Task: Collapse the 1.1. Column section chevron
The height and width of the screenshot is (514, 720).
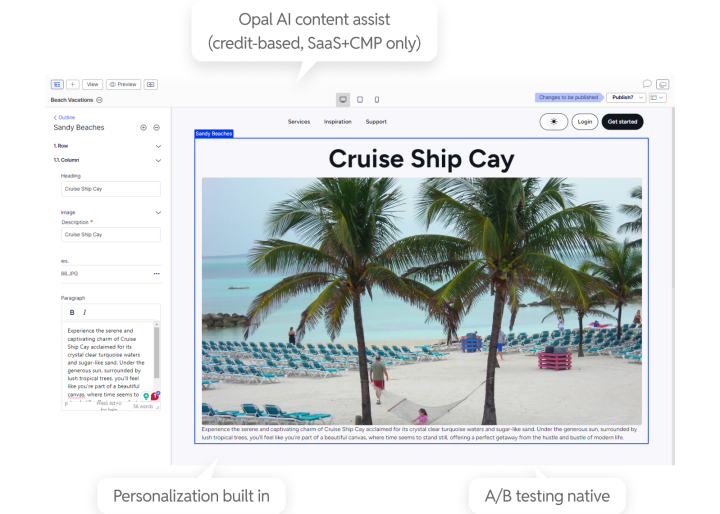Action: [x=158, y=160]
